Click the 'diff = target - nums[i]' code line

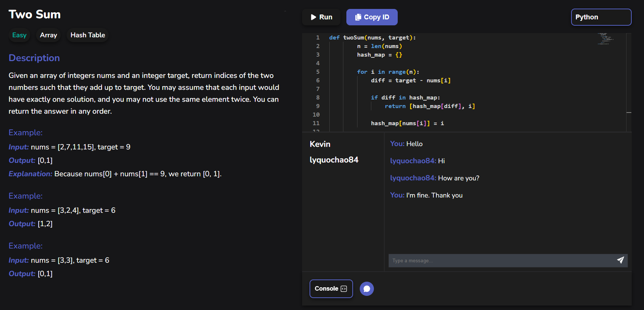pos(411,80)
